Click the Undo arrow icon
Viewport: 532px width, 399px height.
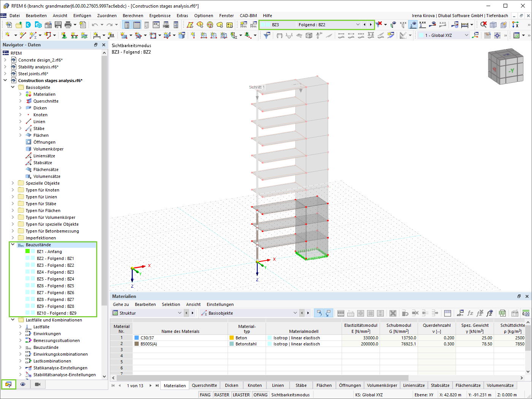pyautogui.click(x=95, y=25)
